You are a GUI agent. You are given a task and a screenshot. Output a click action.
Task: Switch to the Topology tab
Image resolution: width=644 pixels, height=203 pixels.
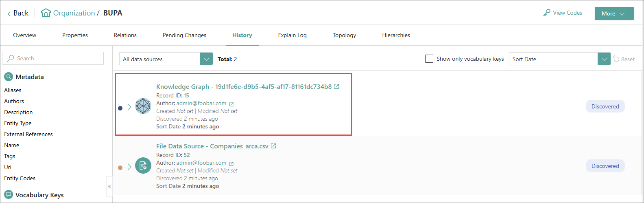345,35
